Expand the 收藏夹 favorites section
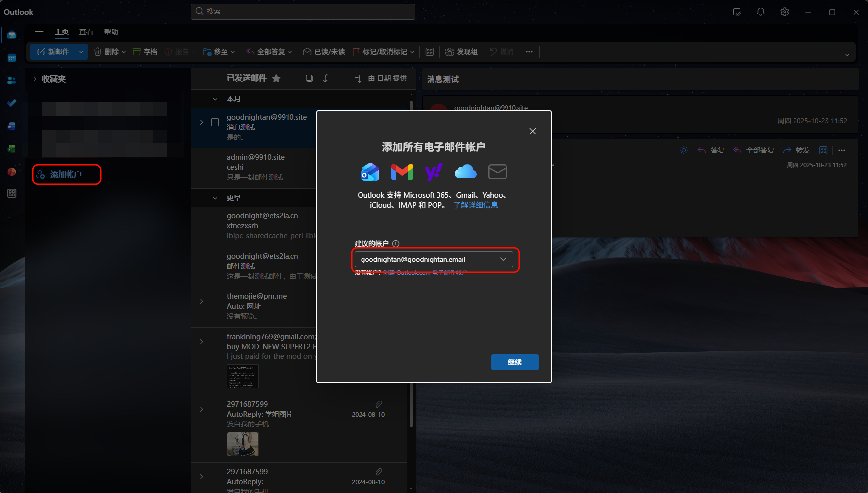Image resolution: width=868 pixels, height=493 pixels. tap(35, 79)
